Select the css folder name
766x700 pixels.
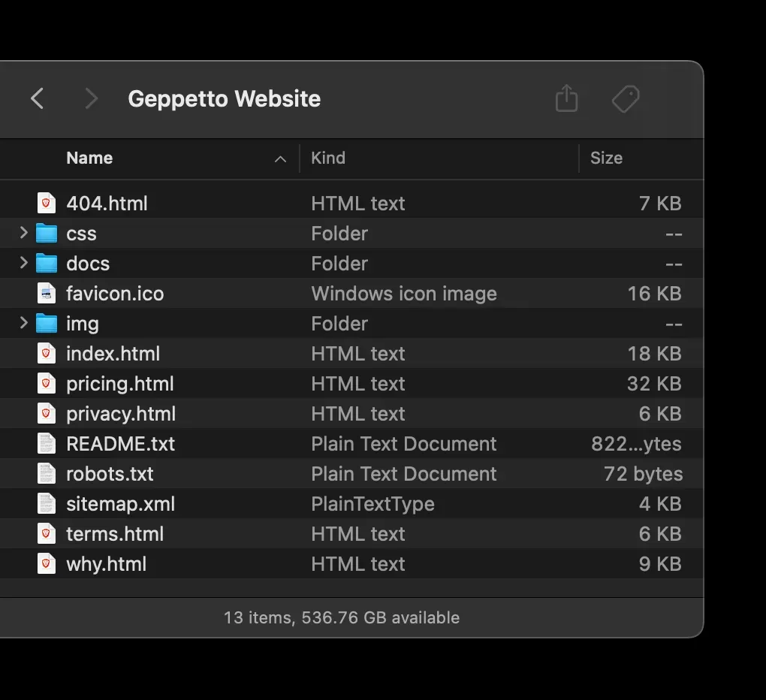point(81,234)
